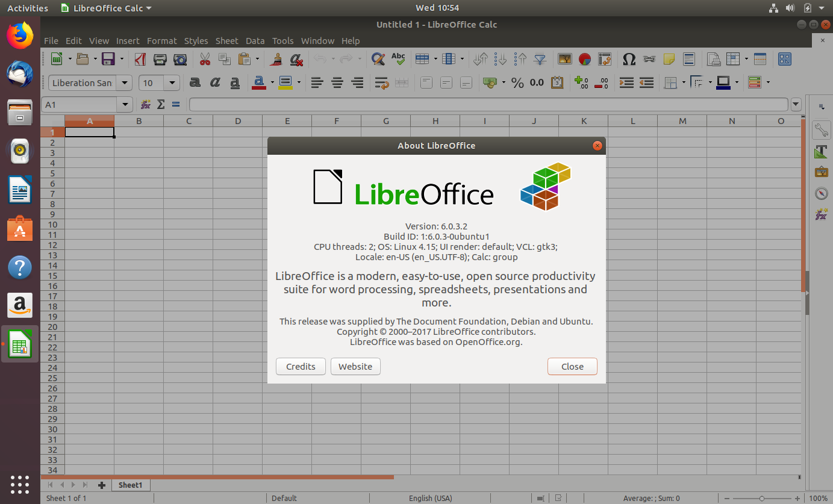Click Add Decimal Place icon

pos(582,82)
